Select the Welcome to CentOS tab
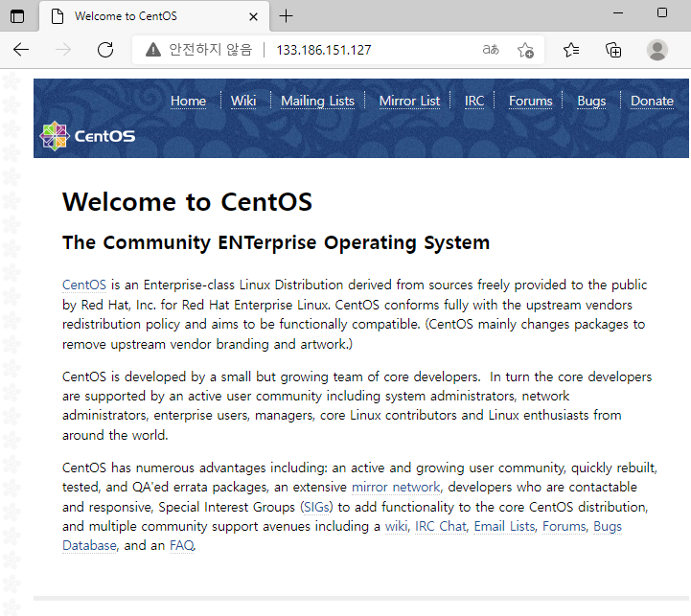Viewport: 691px width, 616px height. click(x=154, y=16)
